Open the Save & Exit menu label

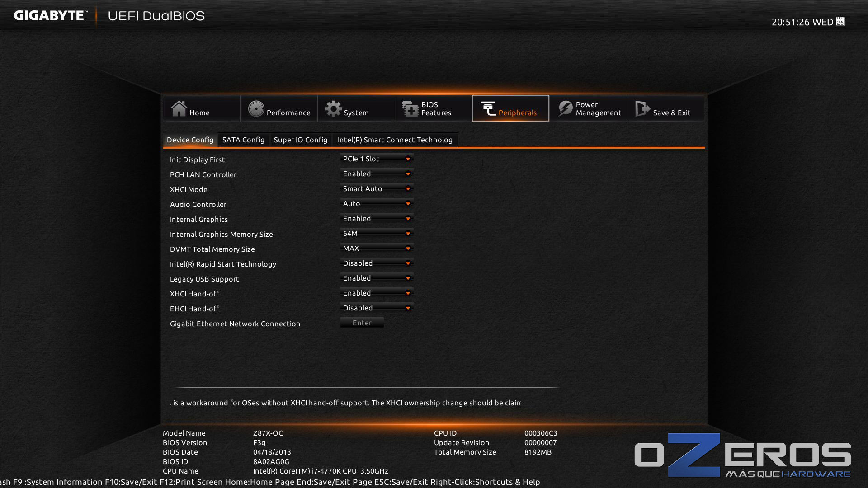point(672,113)
